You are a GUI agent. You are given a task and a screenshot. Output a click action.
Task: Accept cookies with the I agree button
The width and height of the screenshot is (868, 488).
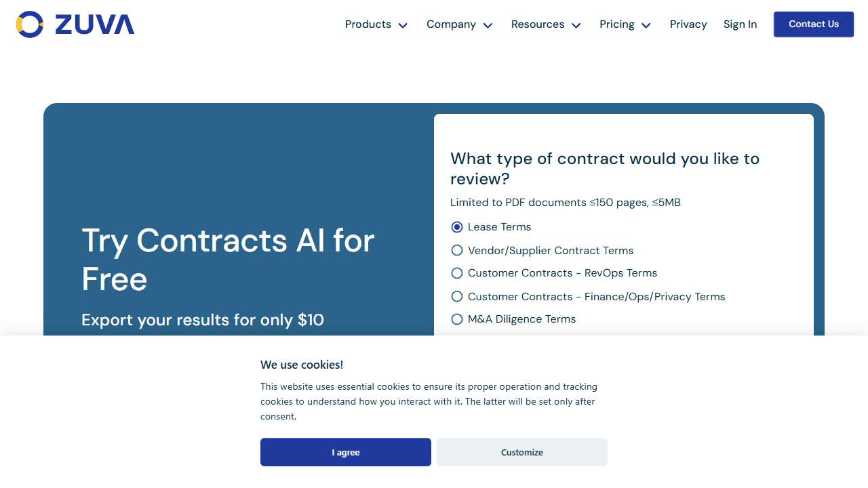point(346,452)
